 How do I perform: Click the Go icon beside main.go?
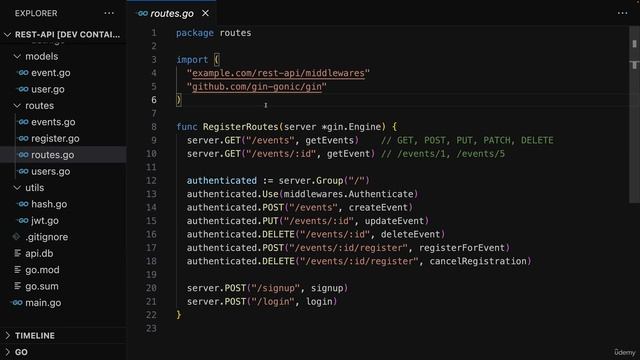coord(17,302)
